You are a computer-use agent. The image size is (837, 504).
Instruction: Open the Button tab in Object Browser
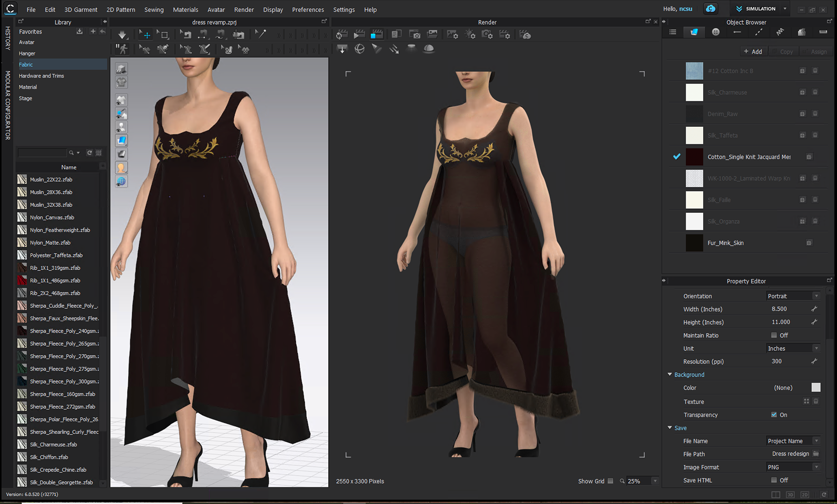point(715,32)
